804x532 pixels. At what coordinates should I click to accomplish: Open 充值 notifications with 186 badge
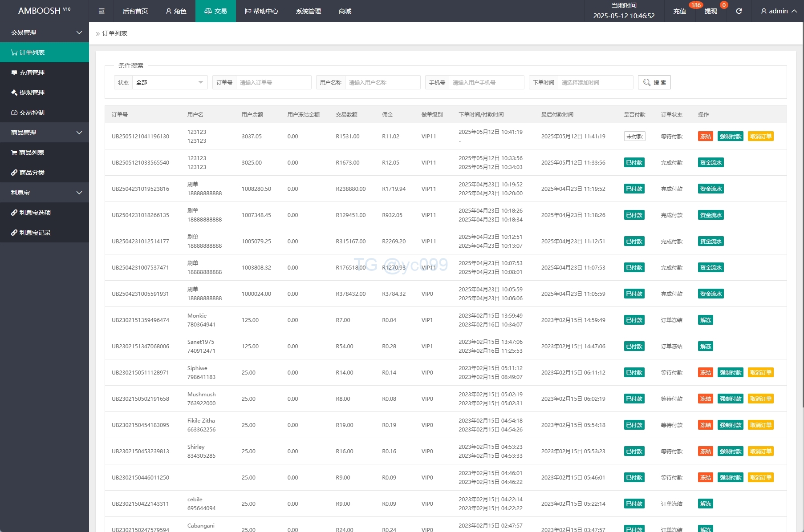click(x=679, y=11)
